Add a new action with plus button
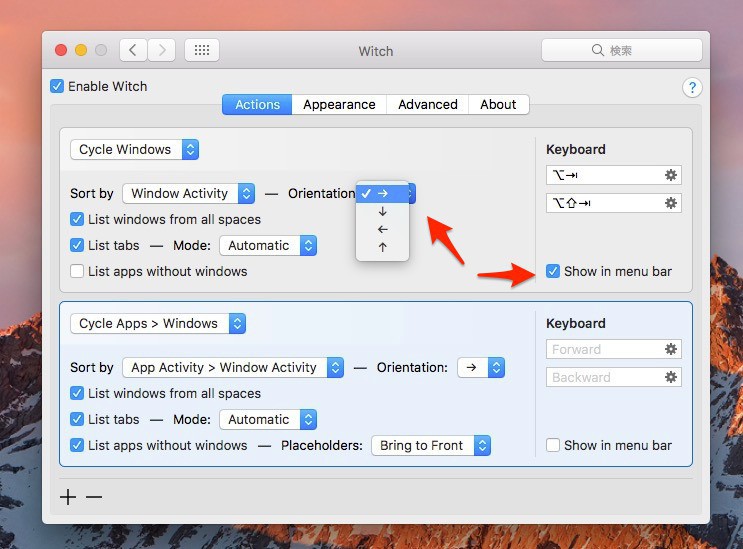Screen dimensions: 743x549 point(68,497)
